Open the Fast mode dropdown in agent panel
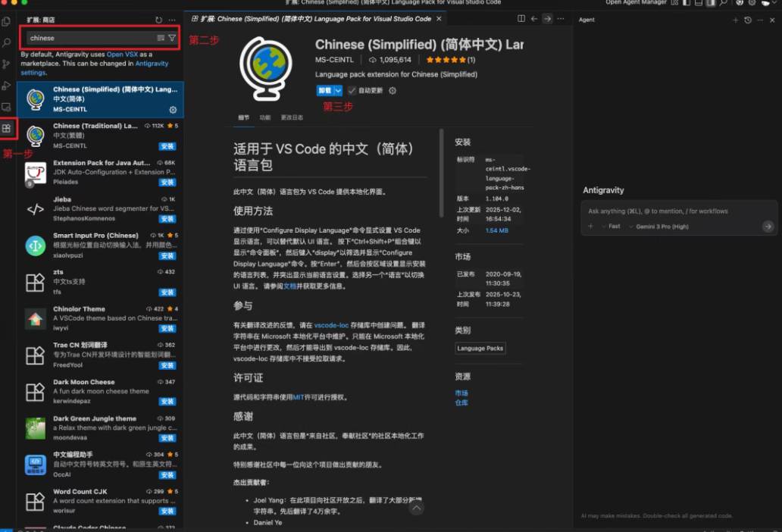Viewport: 782px width, 532px height. 614,226
